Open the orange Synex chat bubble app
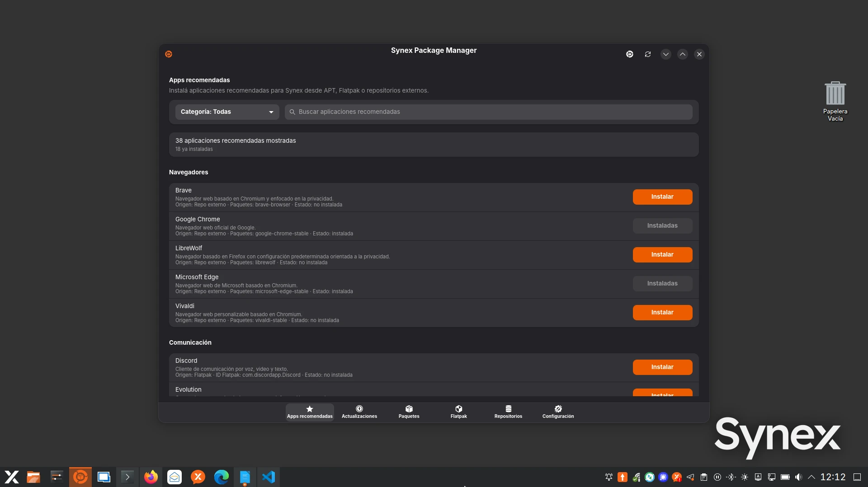868x487 pixels. coord(198,477)
